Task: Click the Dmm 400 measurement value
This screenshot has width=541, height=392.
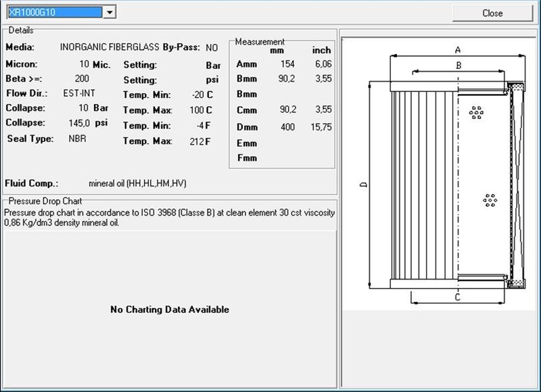Action: click(x=287, y=127)
